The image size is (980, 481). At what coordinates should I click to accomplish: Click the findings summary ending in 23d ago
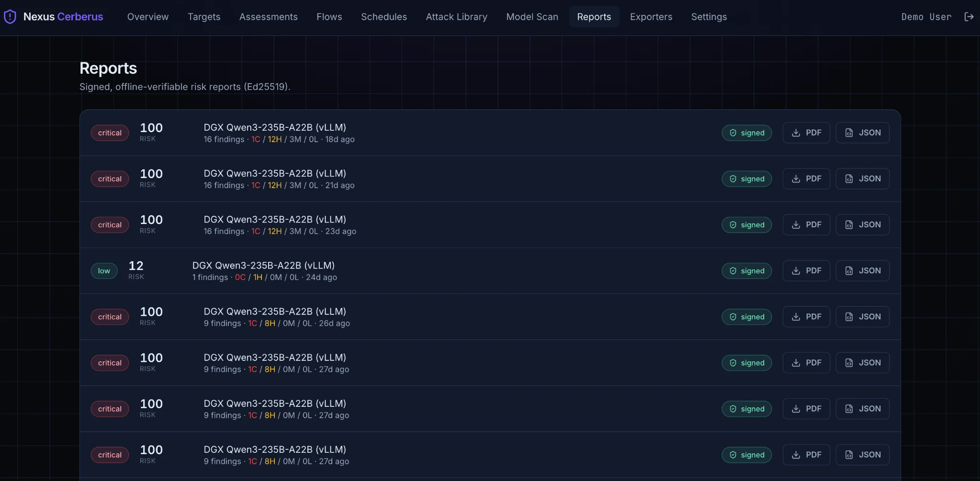[x=280, y=231]
